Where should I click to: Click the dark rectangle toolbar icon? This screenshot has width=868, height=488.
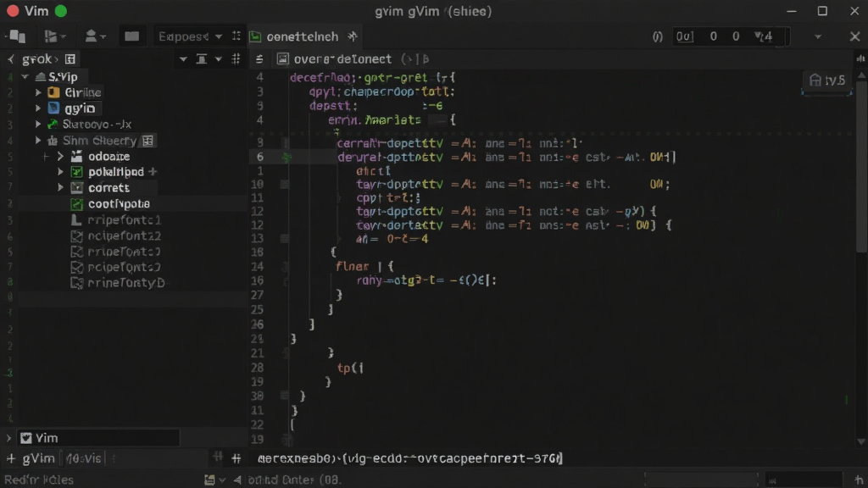click(x=131, y=36)
